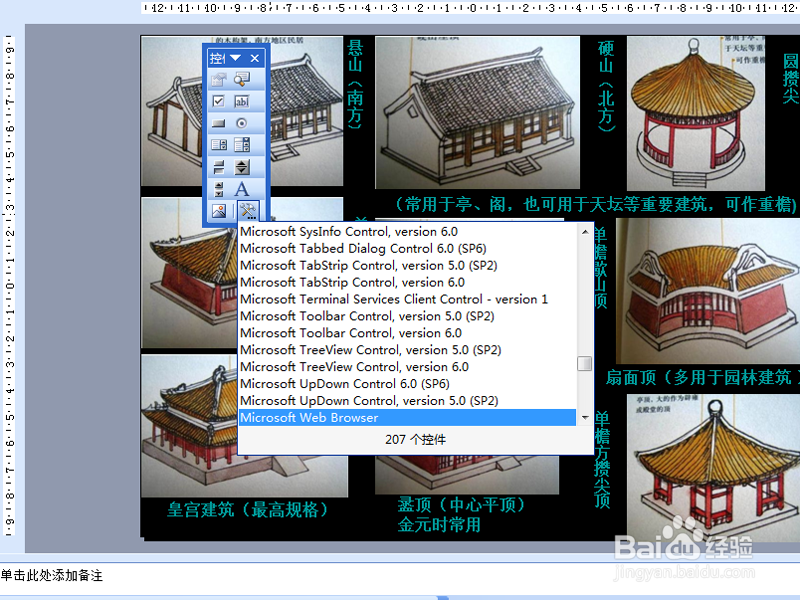This screenshot has width=800, height=600.
Task: Choose Microsoft TreeView Control, version 6.0
Action: 408,366
